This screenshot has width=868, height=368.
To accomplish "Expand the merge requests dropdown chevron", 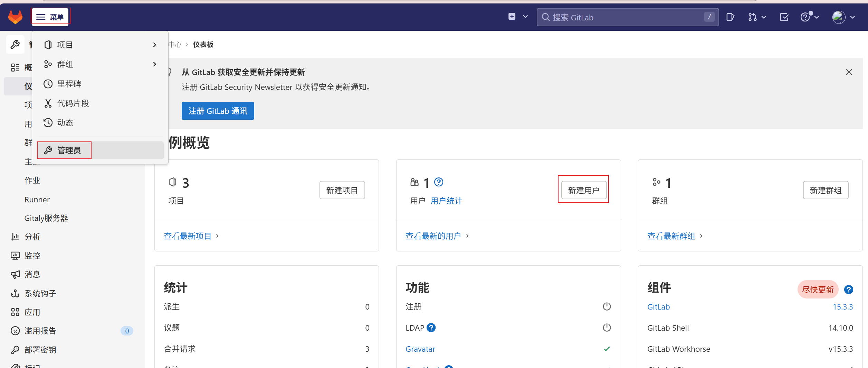I will tap(764, 17).
